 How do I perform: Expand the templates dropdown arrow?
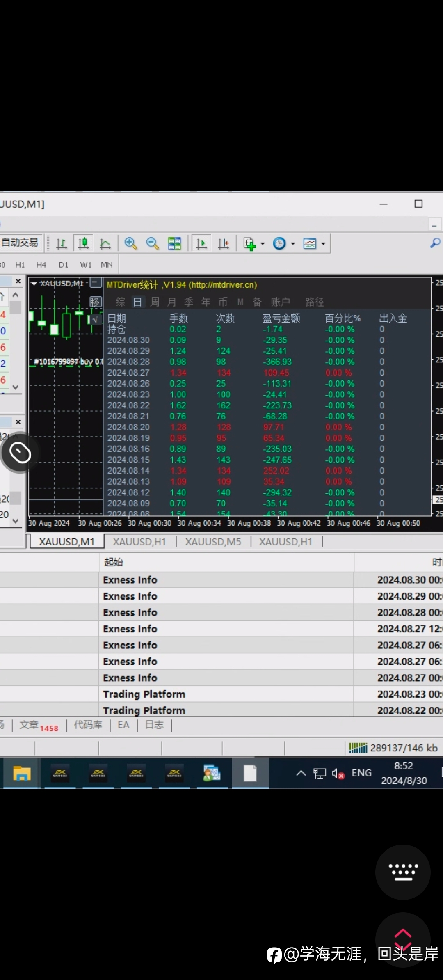coord(323,244)
